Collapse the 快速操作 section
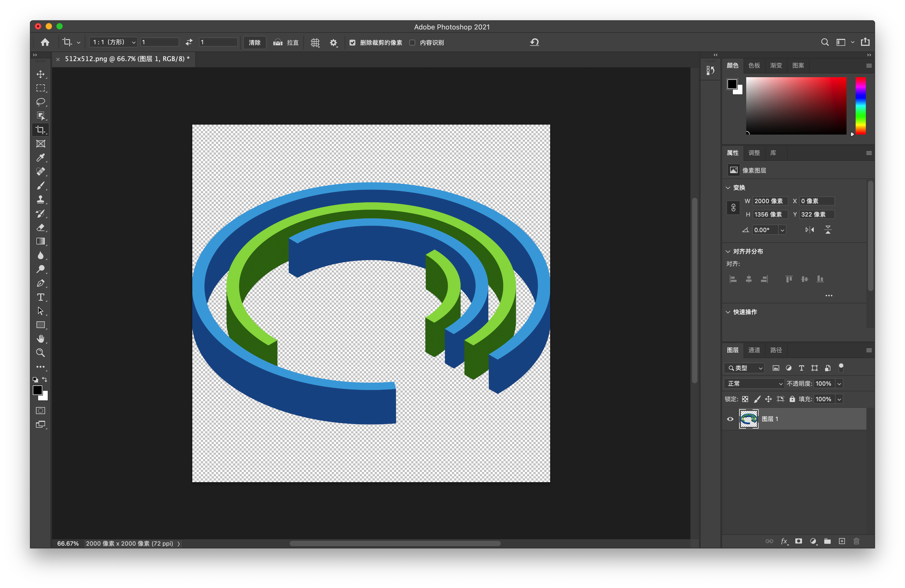This screenshot has height=588, width=905. (728, 312)
